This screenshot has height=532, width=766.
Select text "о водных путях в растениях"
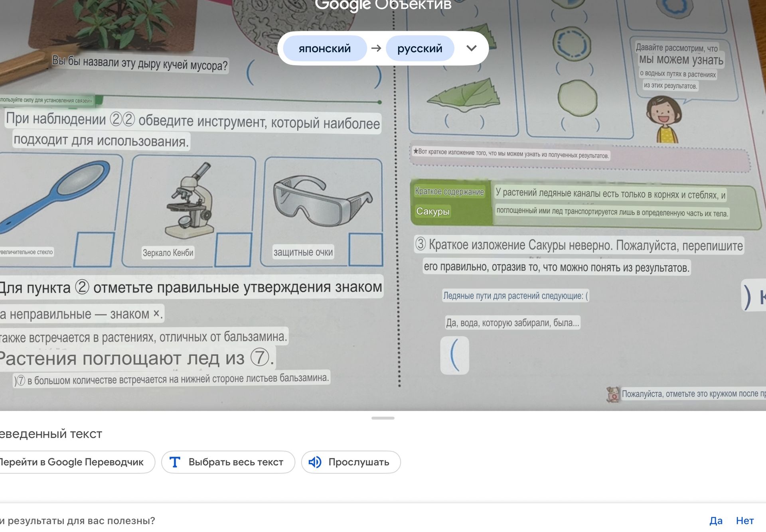tap(678, 74)
